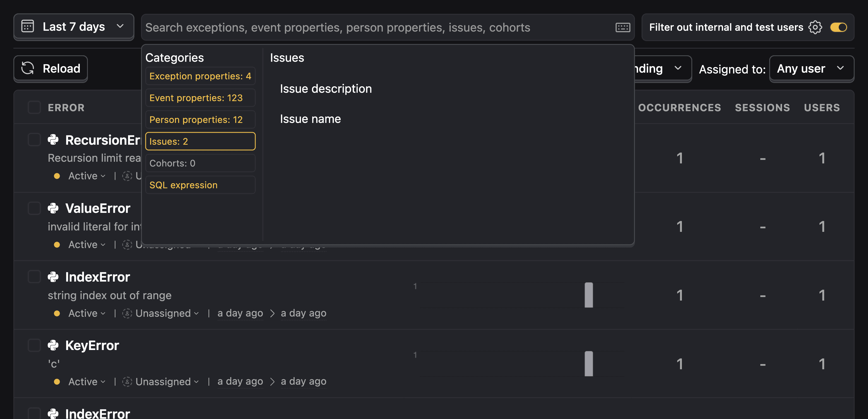
Task: Open the Any user assignee dropdown
Action: pyautogui.click(x=811, y=68)
